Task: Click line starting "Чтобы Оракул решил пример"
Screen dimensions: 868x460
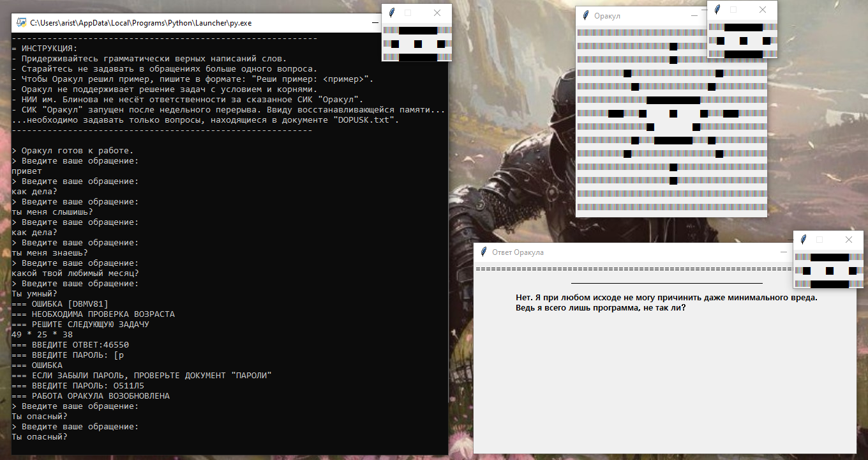Action: tap(193, 79)
